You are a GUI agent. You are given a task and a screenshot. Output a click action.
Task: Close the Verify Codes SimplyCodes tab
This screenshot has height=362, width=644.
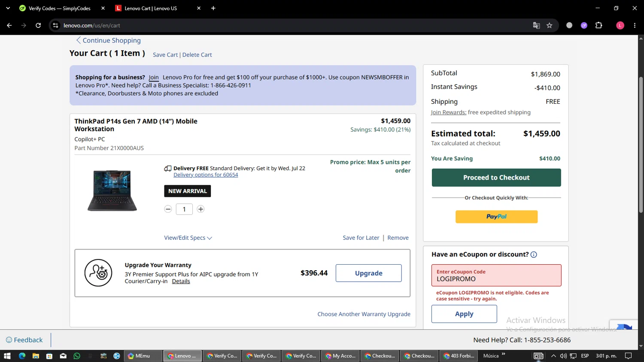tap(103, 8)
